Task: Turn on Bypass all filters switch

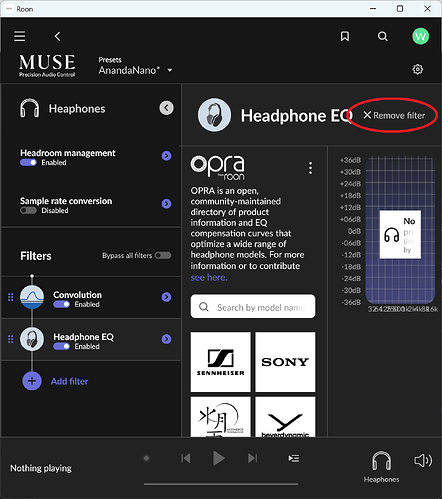Action: (163, 255)
